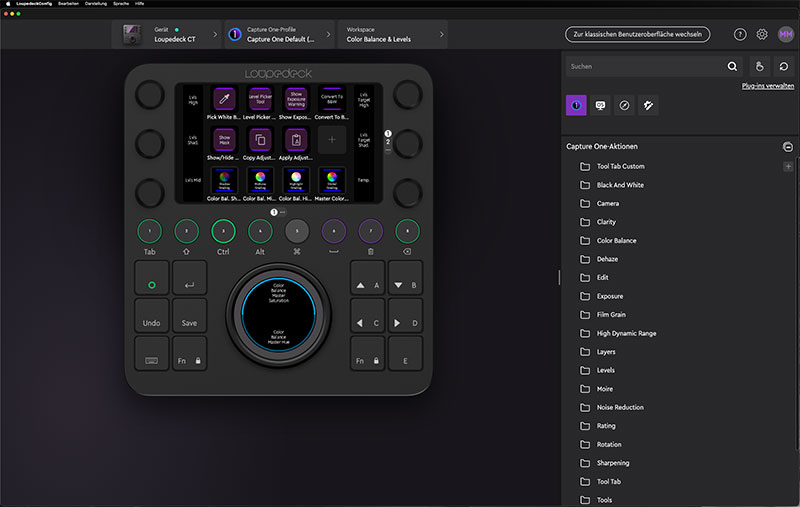Select round button 8 with backspace icon
This screenshot has width=800, height=507.
pyautogui.click(x=408, y=231)
